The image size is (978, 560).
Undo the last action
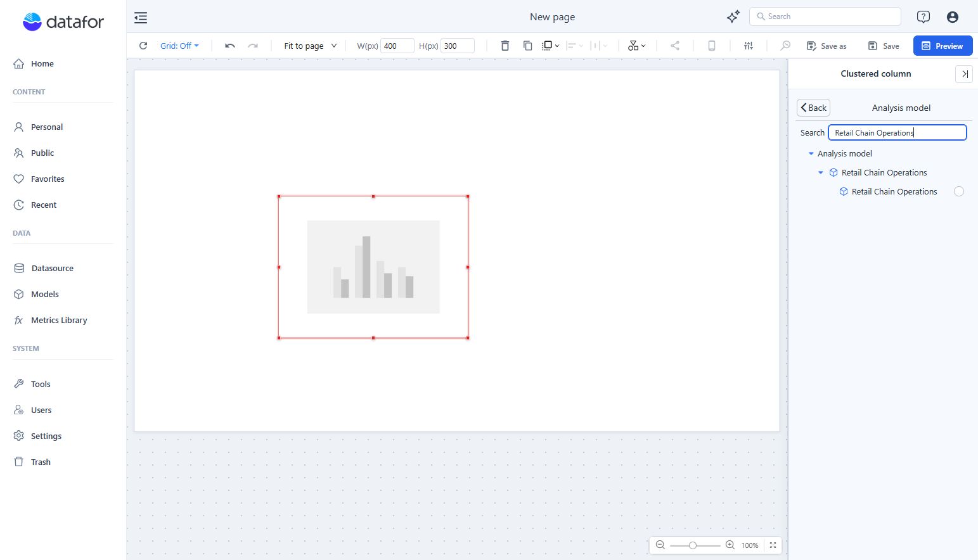230,46
